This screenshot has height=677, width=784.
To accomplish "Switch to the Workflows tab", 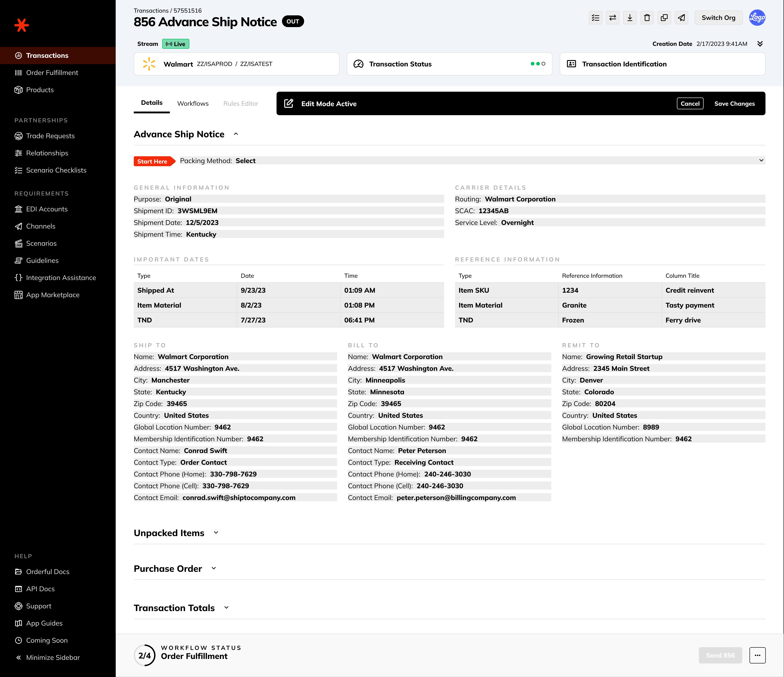I will 193,103.
